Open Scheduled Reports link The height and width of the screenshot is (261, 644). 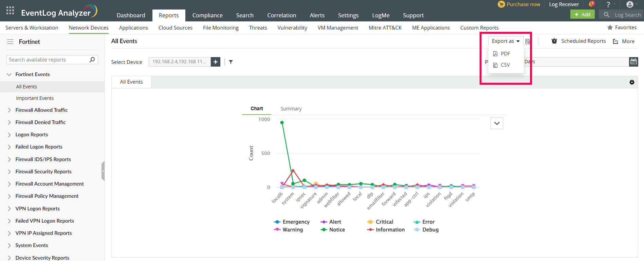pos(583,41)
